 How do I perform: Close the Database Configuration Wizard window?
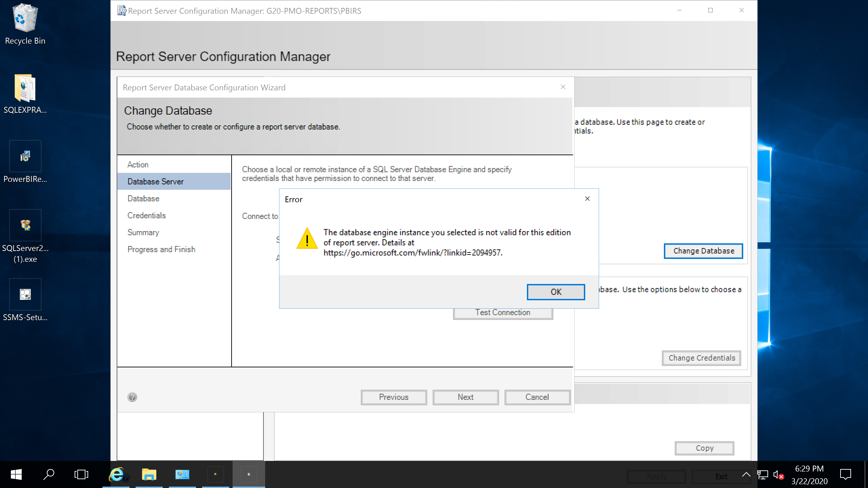[563, 87]
